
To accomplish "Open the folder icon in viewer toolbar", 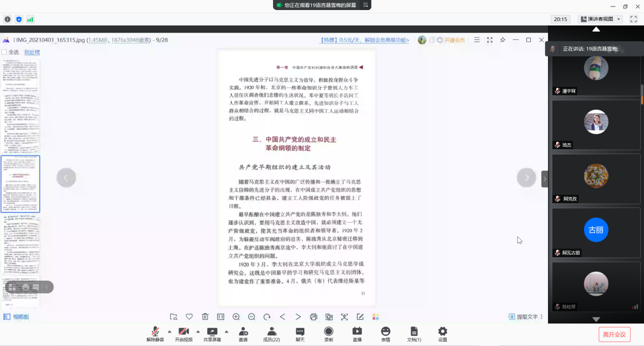I will pyautogui.click(x=174, y=317).
